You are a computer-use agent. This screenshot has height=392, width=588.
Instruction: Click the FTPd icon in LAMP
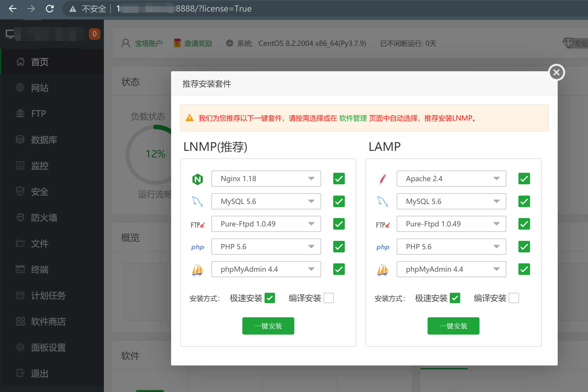(x=383, y=225)
